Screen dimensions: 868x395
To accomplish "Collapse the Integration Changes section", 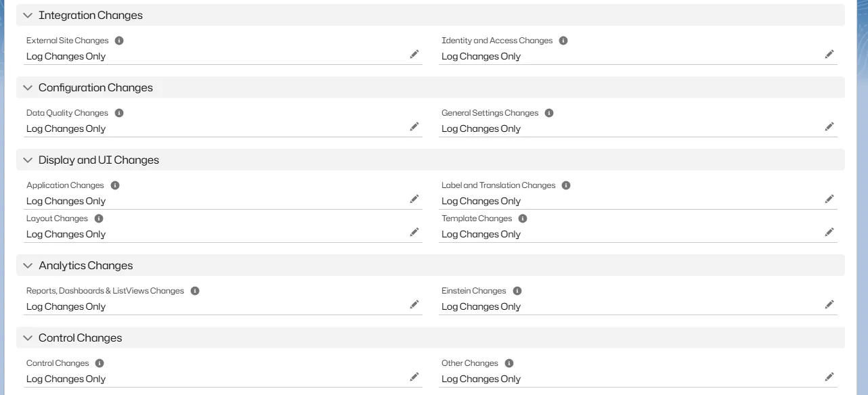I will (28, 15).
